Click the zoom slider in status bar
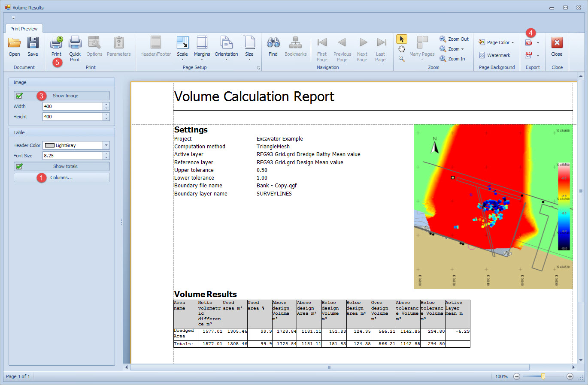 click(x=543, y=376)
